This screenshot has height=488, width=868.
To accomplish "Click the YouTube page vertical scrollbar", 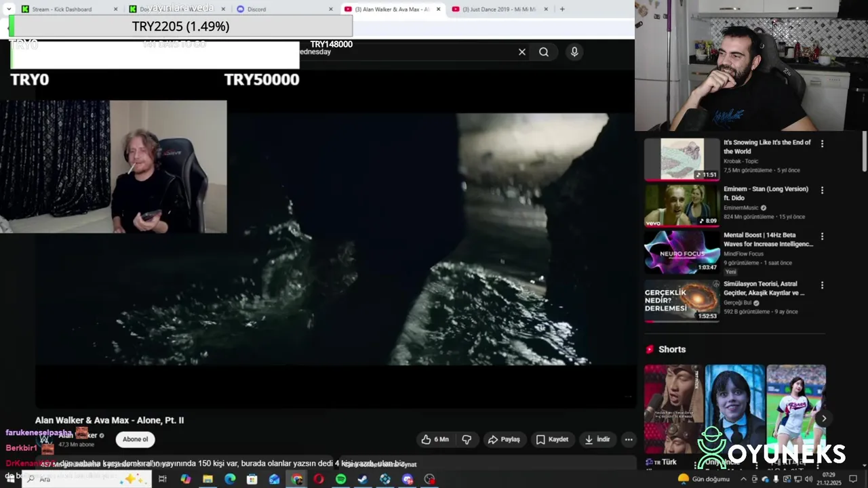I will pos(865,152).
